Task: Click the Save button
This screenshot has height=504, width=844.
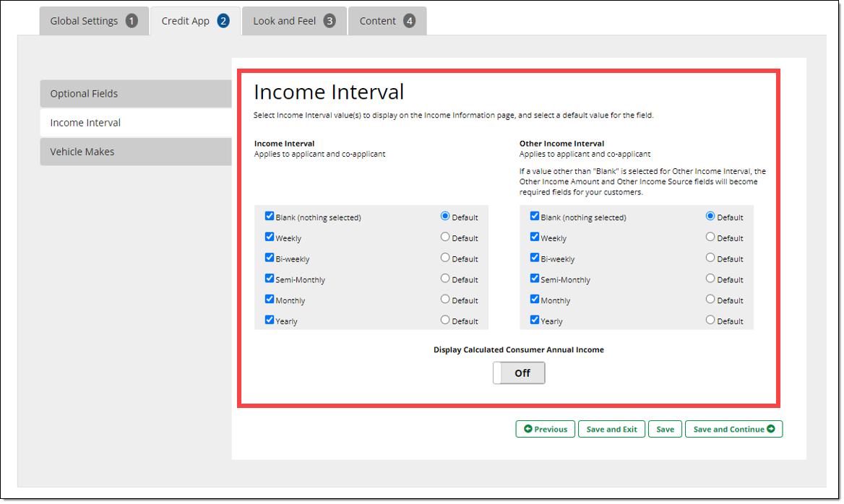Action: pyautogui.click(x=665, y=429)
